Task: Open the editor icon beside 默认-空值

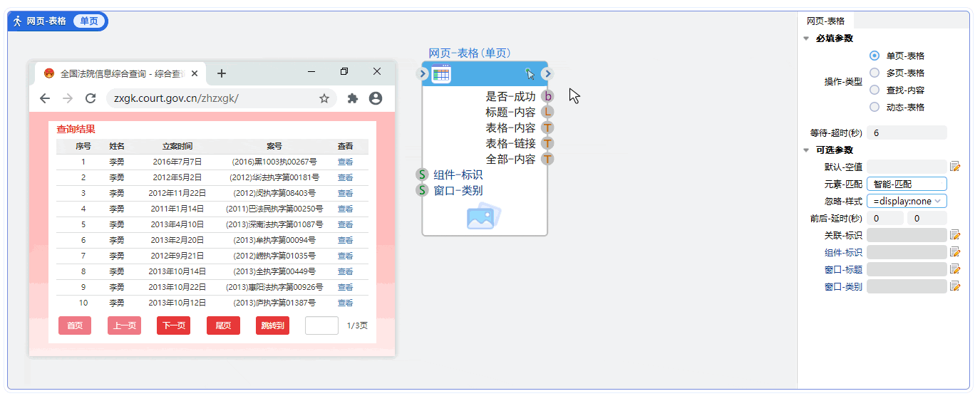Action: click(x=956, y=167)
